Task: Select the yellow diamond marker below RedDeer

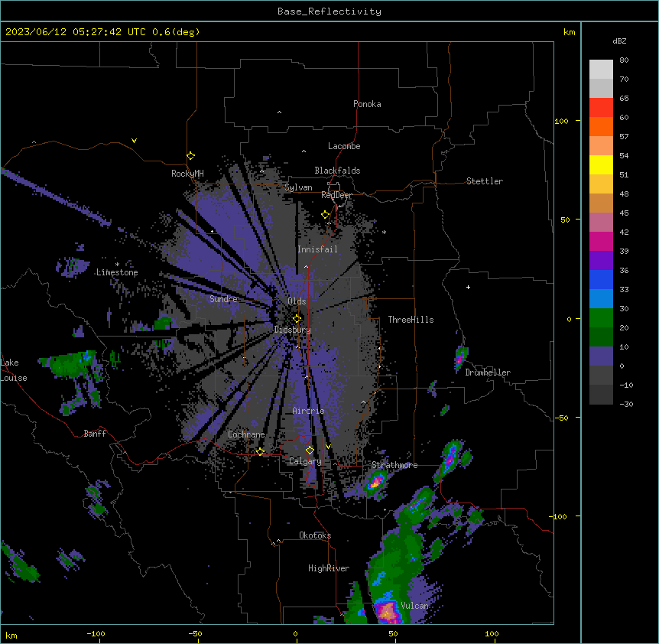Action: [x=325, y=215]
